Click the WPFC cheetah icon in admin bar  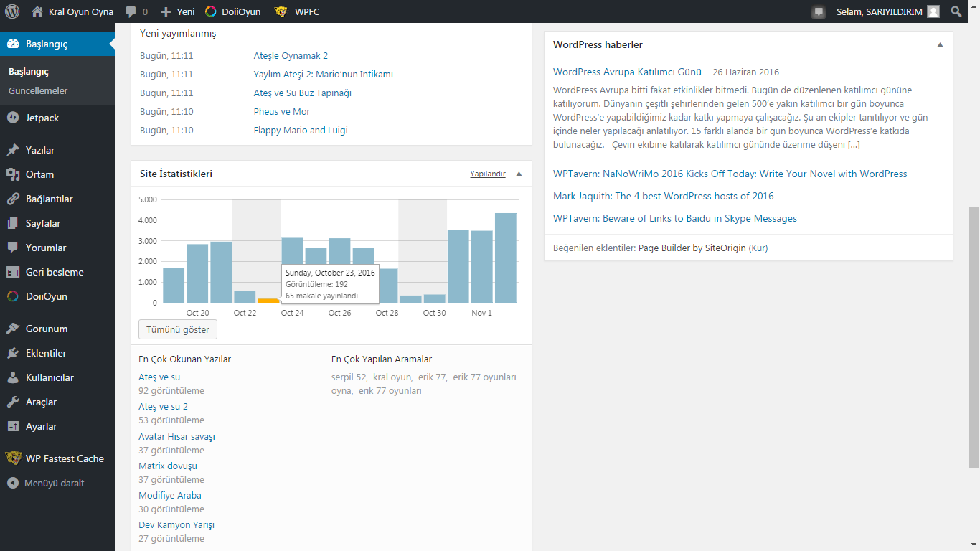(281, 11)
